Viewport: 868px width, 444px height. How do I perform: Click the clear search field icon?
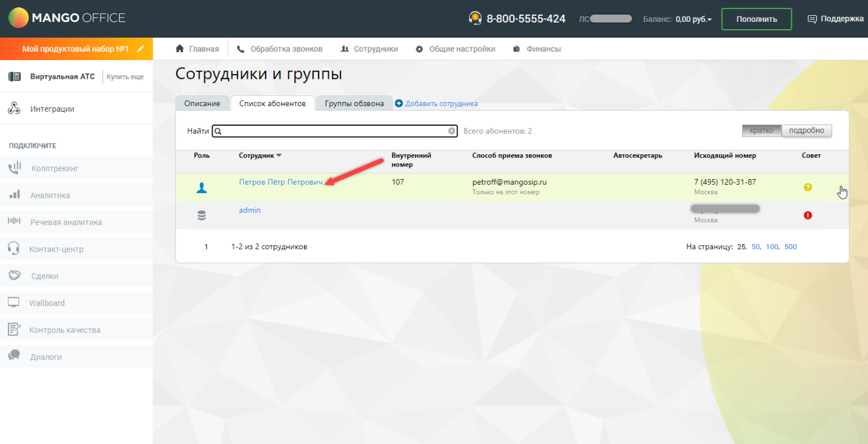tap(452, 131)
